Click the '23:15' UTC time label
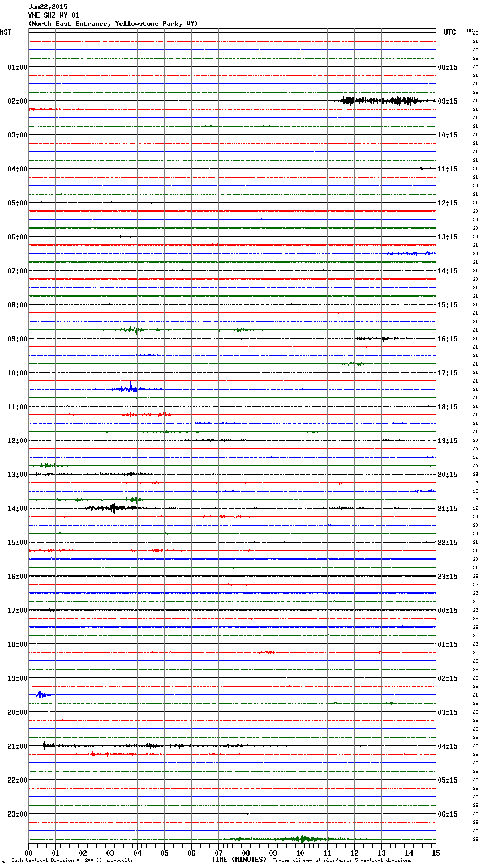This screenshot has width=481, height=868. (x=448, y=577)
